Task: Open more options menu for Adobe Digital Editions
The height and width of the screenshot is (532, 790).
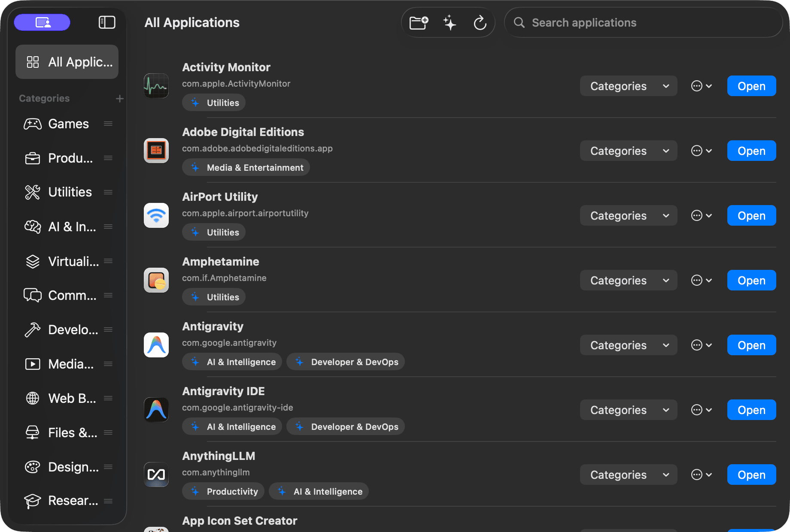Action: tap(702, 151)
